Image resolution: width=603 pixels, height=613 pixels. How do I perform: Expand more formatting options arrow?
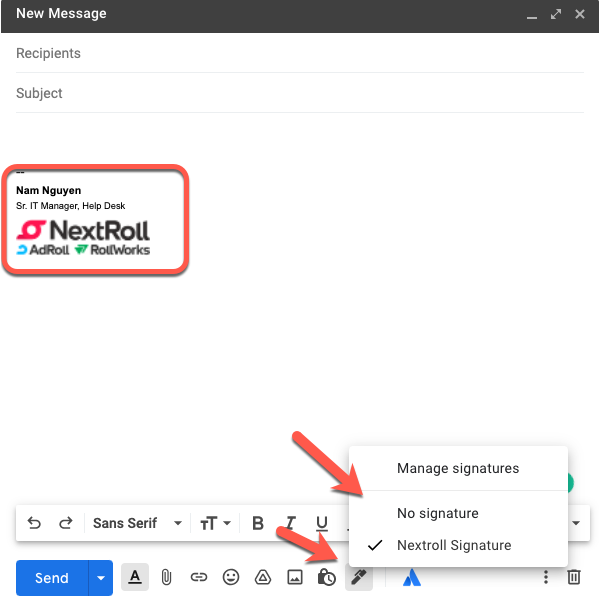[x=576, y=523]
